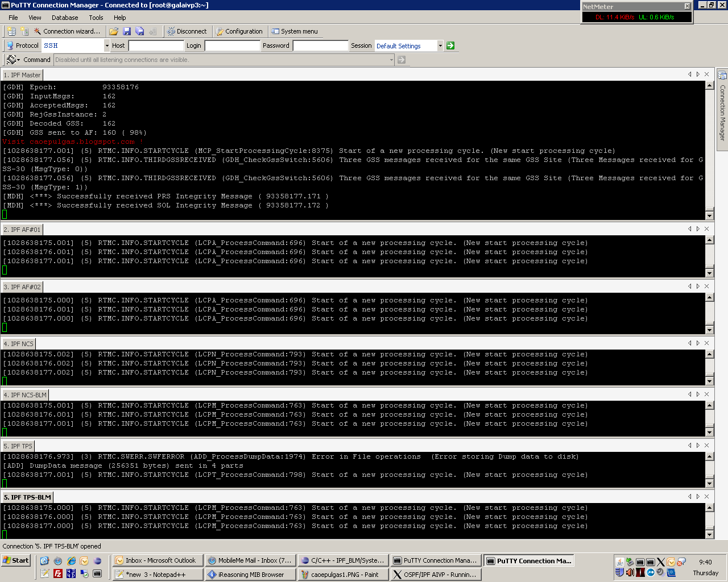Click the volume speaker icon in system tray

click(x=630, y=572)
